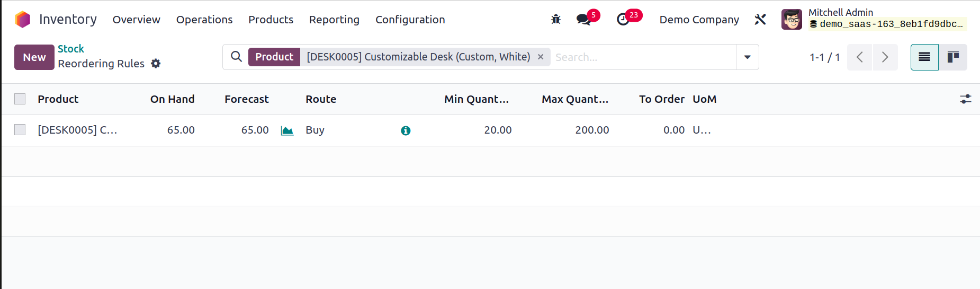Image resolution: width=980 pixels, height=289 pixels.
Task: Expand the search options dropdown arrow
Action: click(748, 57)
